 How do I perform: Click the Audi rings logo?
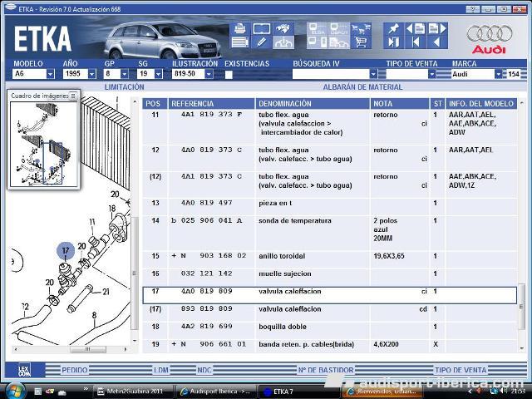click(490, 33)
